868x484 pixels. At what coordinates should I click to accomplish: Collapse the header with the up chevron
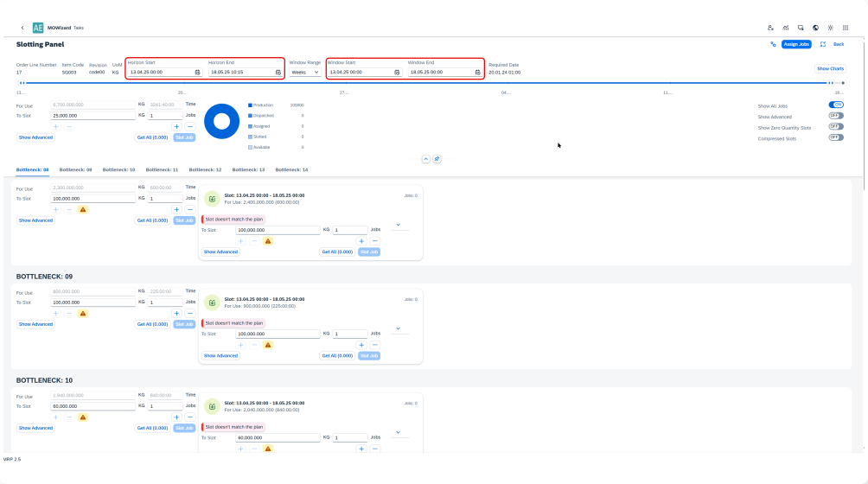click(425, 159)
